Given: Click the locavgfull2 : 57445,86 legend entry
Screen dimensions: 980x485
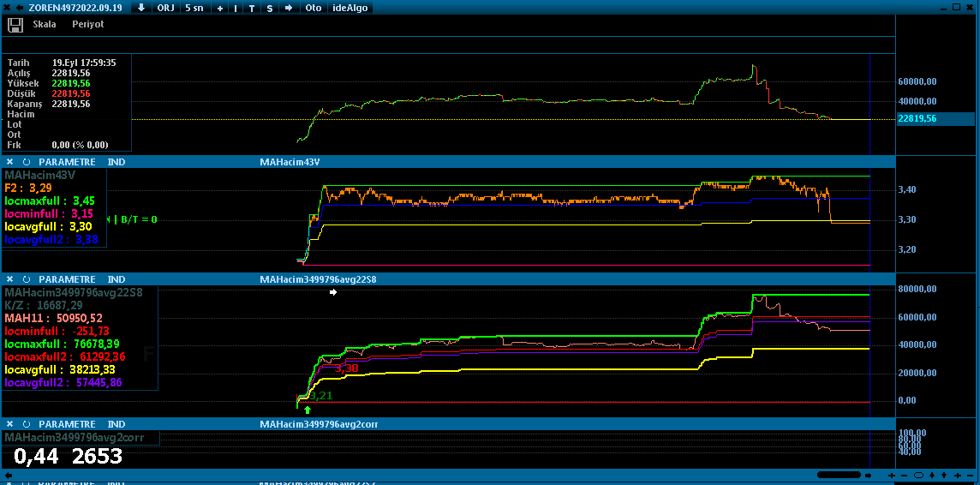Looking at the screenshot, I should tap(63, 382).
